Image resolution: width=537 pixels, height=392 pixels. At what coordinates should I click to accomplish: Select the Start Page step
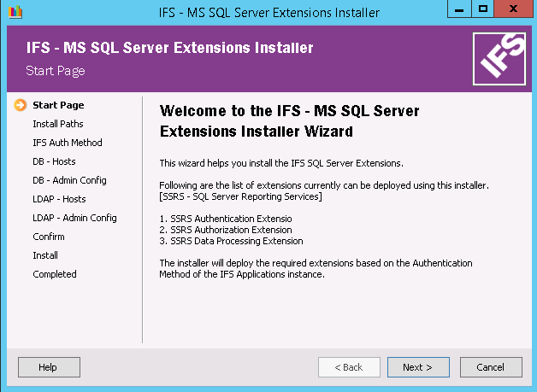tap(58, 105)
